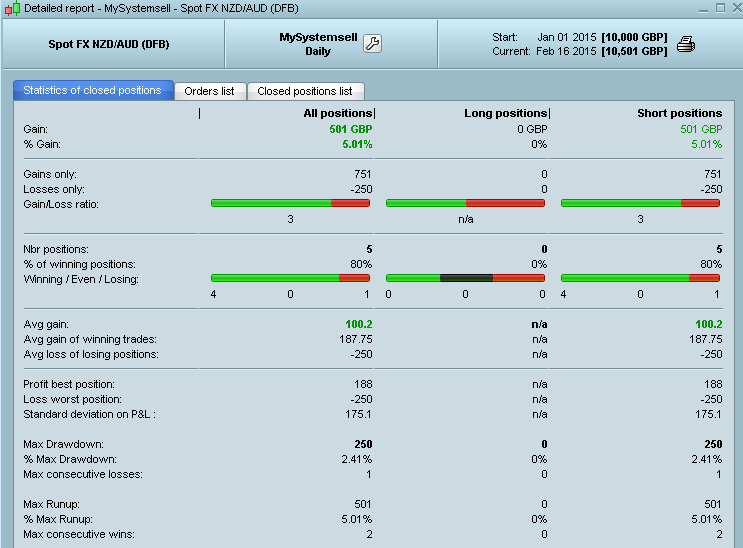Click the Current date Feb 16 2015
The image size is (743, 548).
566,51
